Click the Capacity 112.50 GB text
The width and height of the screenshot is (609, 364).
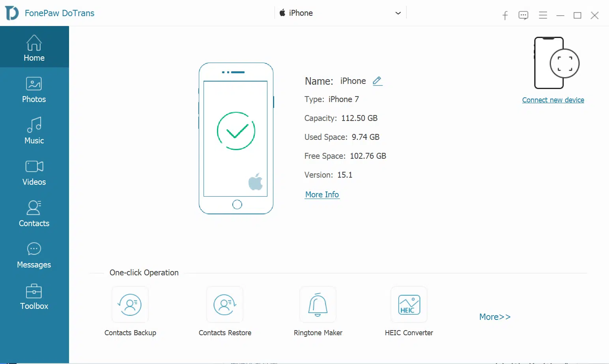click(x=341, y=118)
